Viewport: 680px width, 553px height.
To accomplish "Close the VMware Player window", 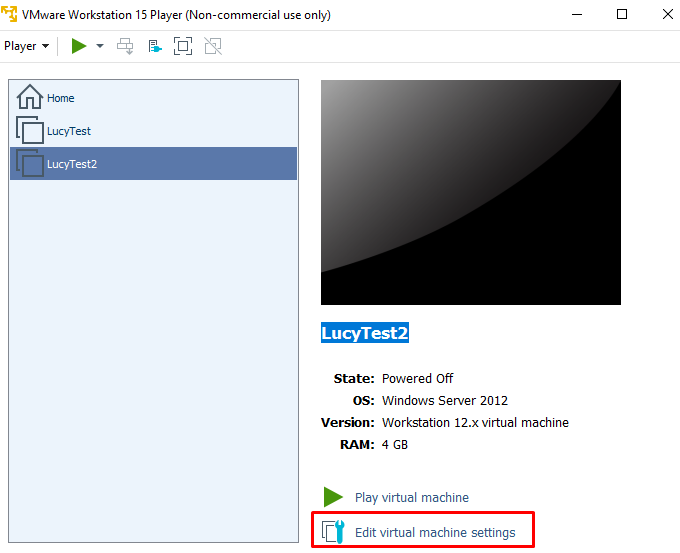I will click(x=668, y=14).
